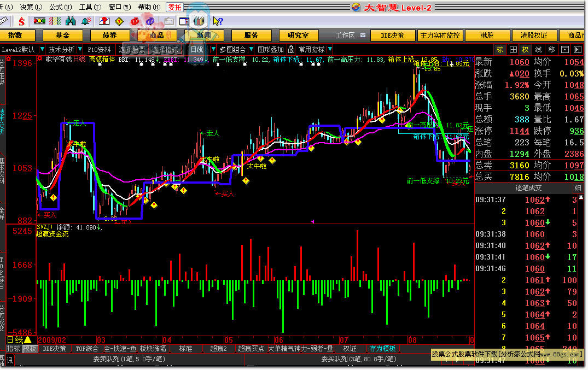
Task: Click the 讯 news icon at bottom left
Action: coord(9,361)
